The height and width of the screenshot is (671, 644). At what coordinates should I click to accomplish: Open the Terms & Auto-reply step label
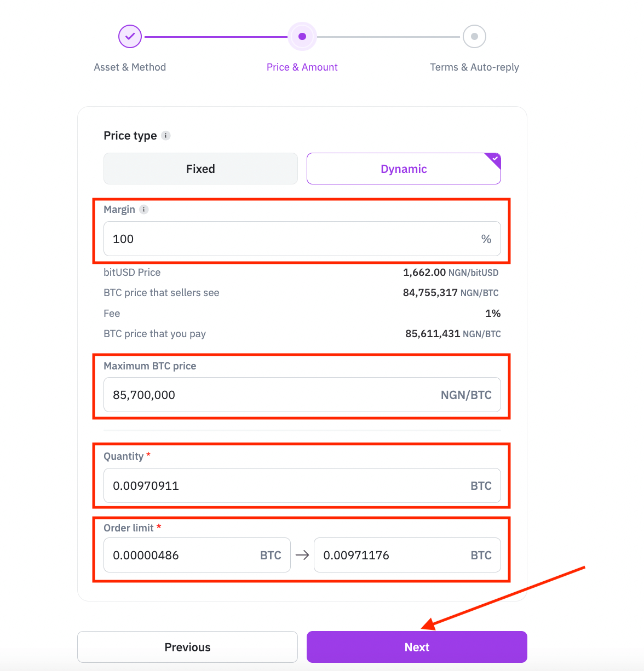[474, 67]
